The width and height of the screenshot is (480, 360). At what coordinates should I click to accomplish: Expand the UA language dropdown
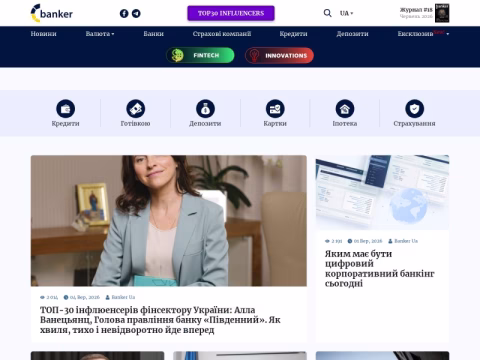(x=346, y=13)
